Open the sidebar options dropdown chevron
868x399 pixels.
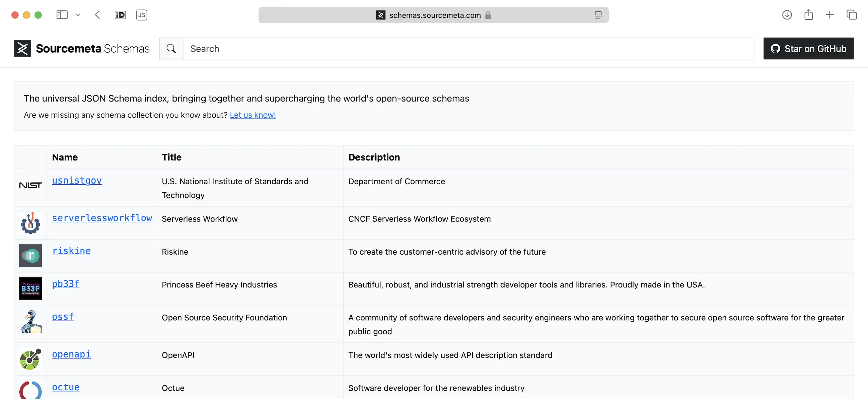click(78, 15)
